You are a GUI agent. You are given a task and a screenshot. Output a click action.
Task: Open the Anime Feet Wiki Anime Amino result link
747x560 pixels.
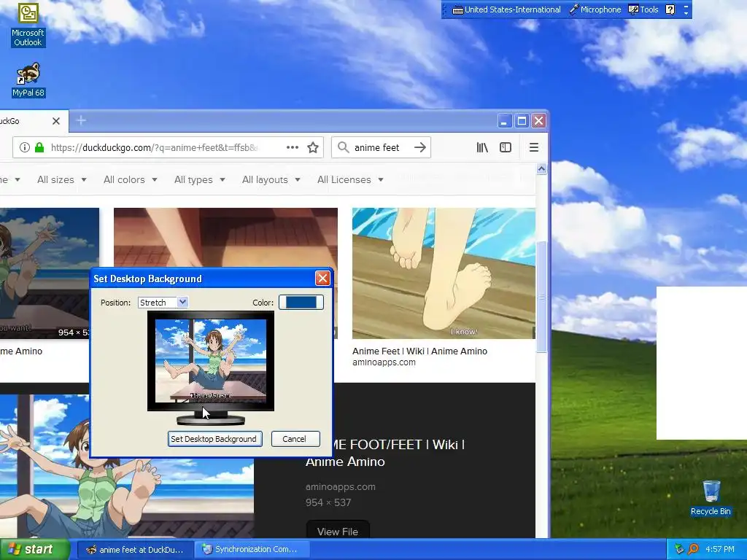419,351
